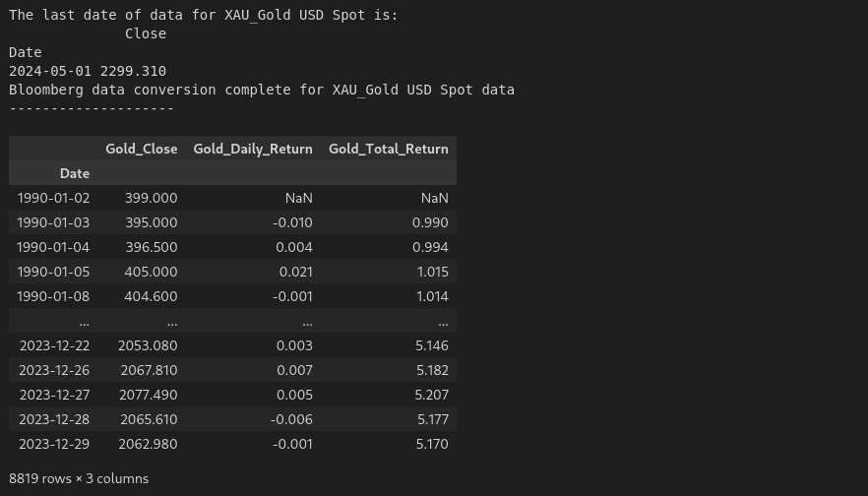868x496 pixels.
Task: Select the Gold_Total_Return column header
Action: 389,149
